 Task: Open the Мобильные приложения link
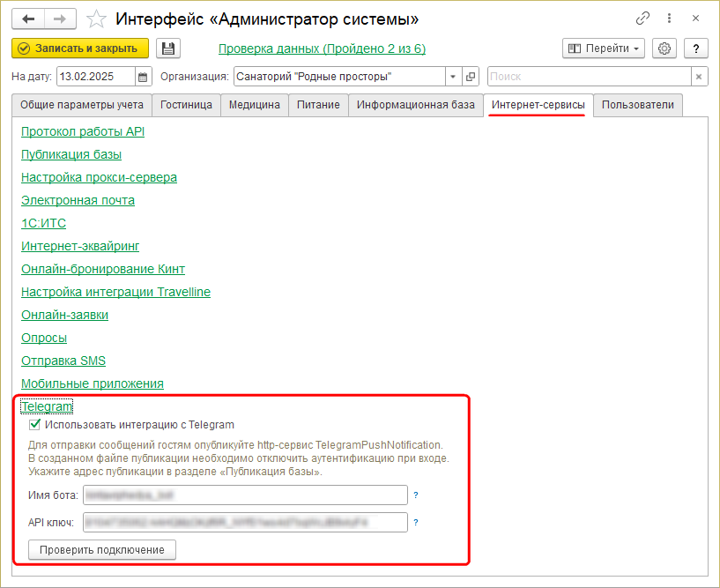(93, 384)
